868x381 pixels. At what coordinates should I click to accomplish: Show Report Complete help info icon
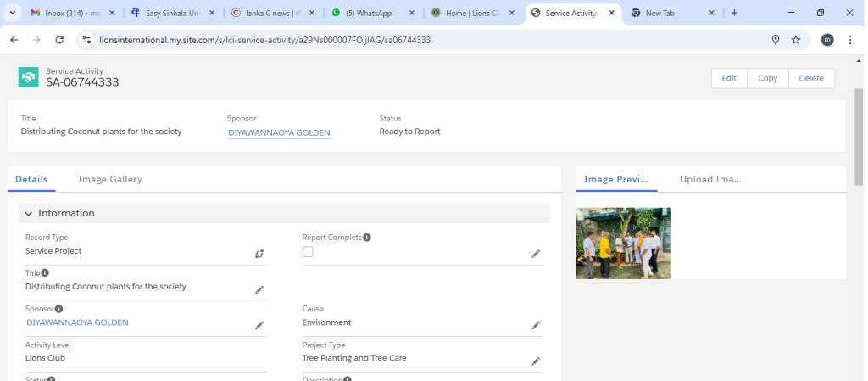366,237
